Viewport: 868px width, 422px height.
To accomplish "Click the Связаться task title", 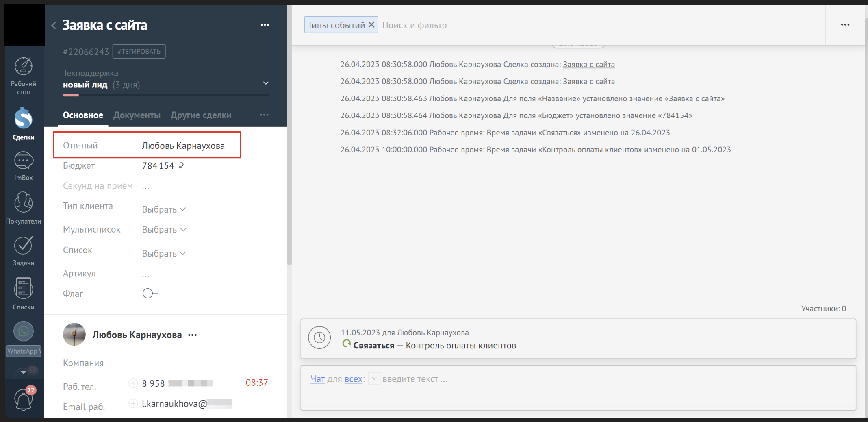I will click(x=374, y=346).
